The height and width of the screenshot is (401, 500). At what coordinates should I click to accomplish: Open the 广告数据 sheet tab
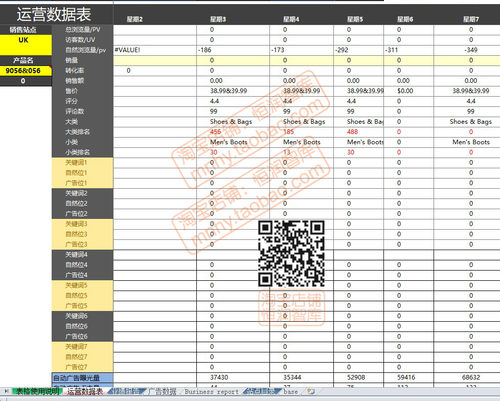(x=162, y=391)
